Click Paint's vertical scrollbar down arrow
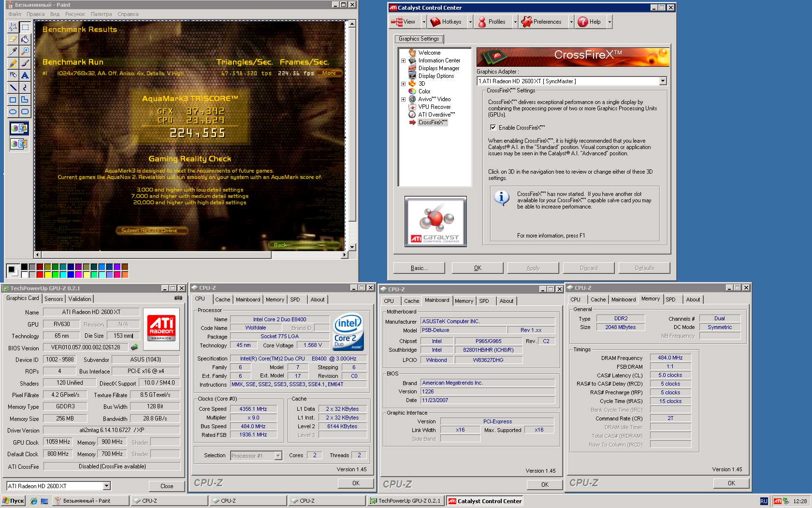 pyautogui.click(x=352, y=247)
